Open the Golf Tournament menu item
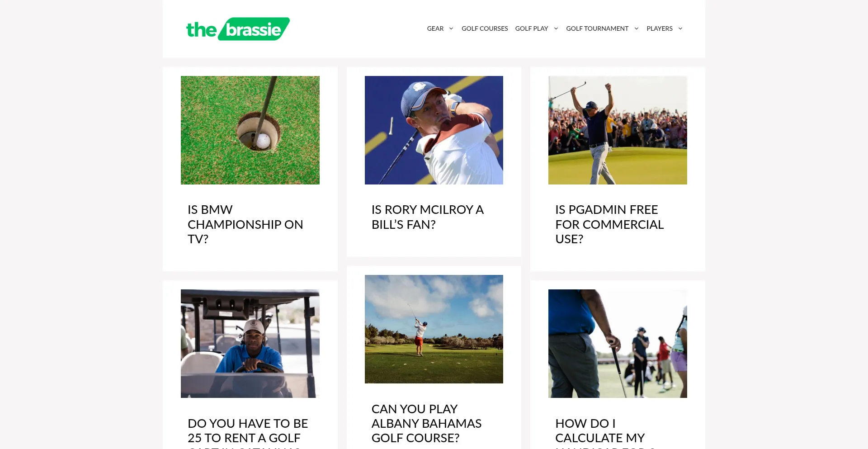 click(597, 28)
